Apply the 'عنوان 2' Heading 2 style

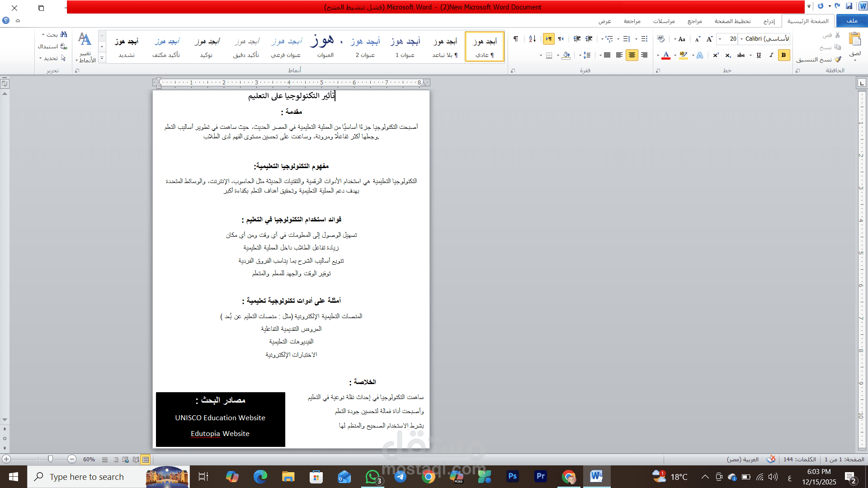click(x=365, y=47)
